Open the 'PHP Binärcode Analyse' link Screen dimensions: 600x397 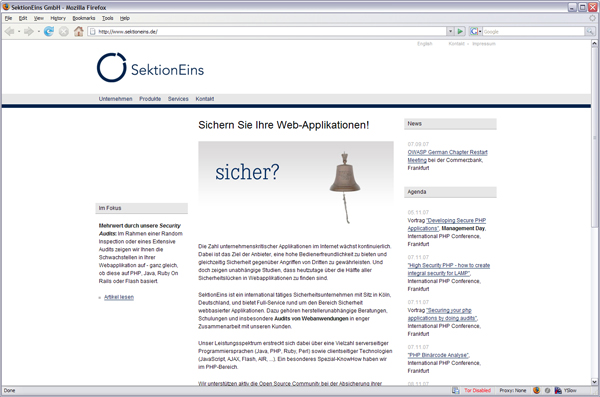438,355
